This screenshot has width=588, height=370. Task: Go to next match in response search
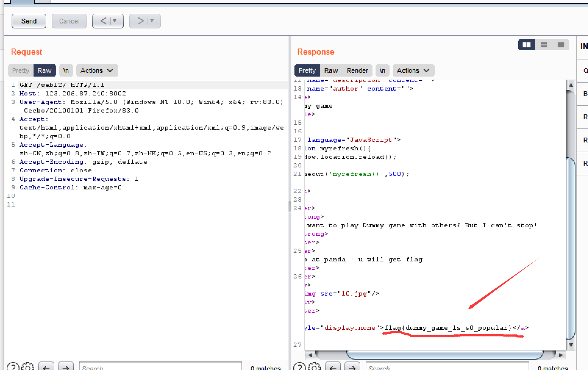[x=352, y=367]
